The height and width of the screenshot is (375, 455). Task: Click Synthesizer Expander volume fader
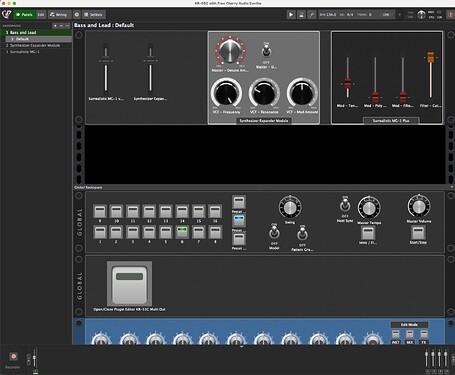pos(150,68)
